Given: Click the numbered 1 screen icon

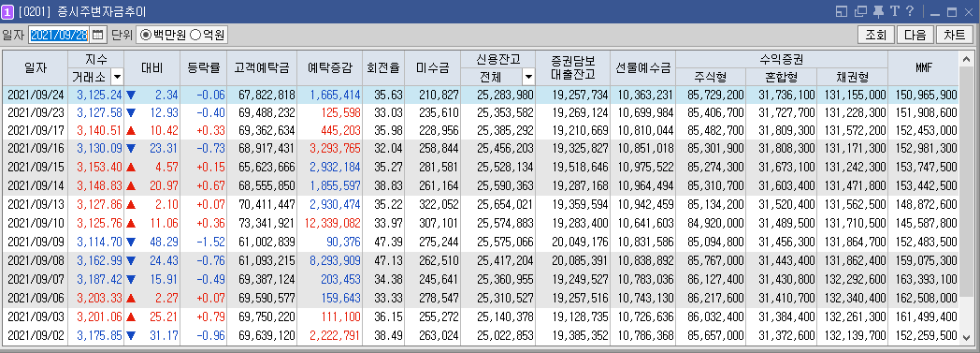Looking at the screenshot, I should 8,12.
